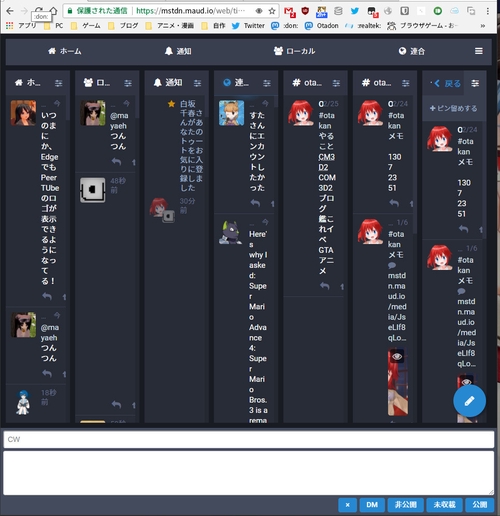Image resolution: width=500 pixels, height=516 pixels.
Task: Focus the CW input field
Action: pos(249,439)
